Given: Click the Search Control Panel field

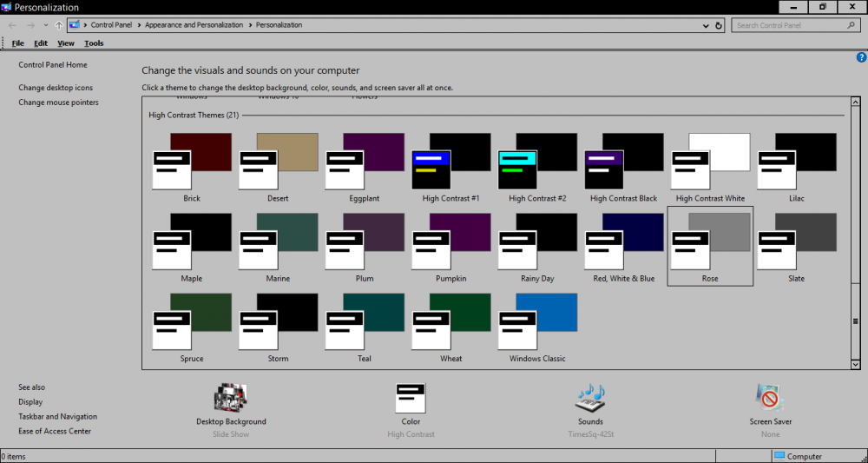Looking at the screenshot, I should click(x=788, y=25).
